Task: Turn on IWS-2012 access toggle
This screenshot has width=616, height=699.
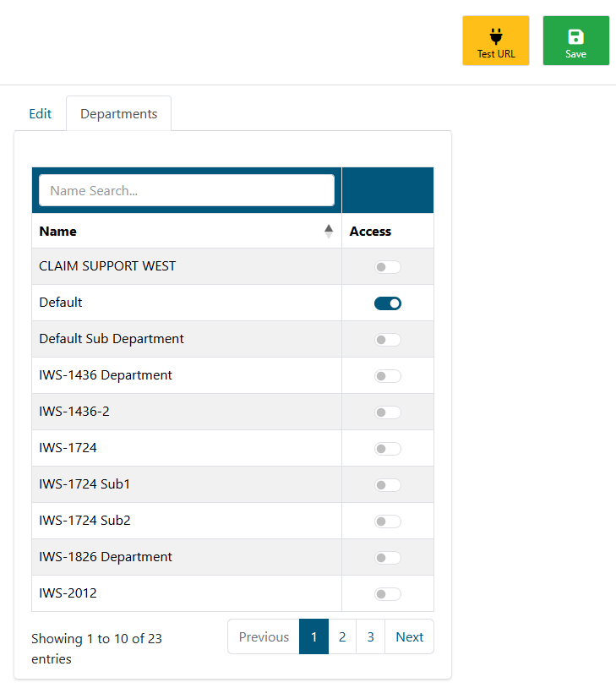Action: click(387, 594)
